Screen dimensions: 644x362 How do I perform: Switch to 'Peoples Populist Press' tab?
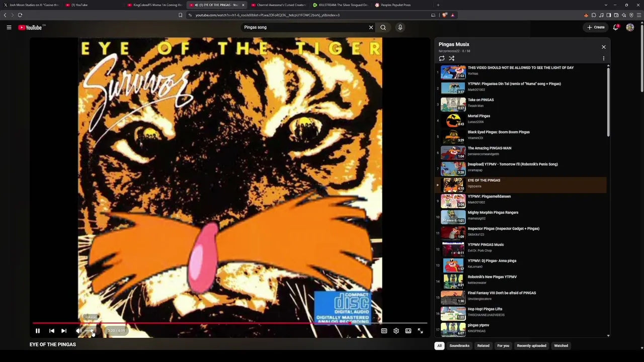click(x=402, y=5)
